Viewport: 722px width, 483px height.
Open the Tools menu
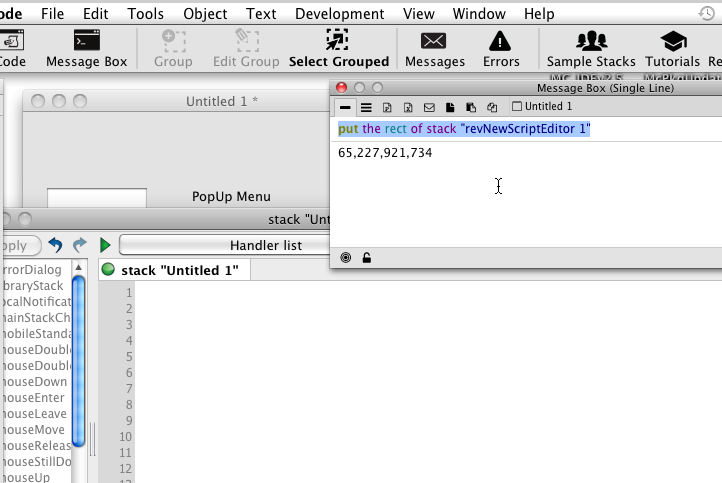[x=146, y=14]
